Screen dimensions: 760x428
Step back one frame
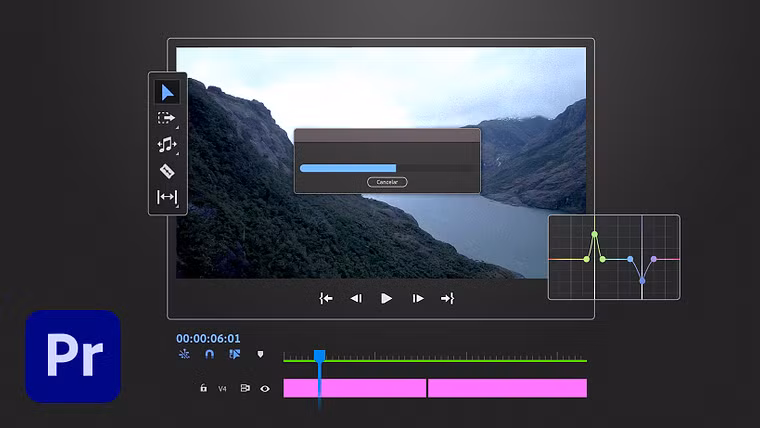[356, 299]
